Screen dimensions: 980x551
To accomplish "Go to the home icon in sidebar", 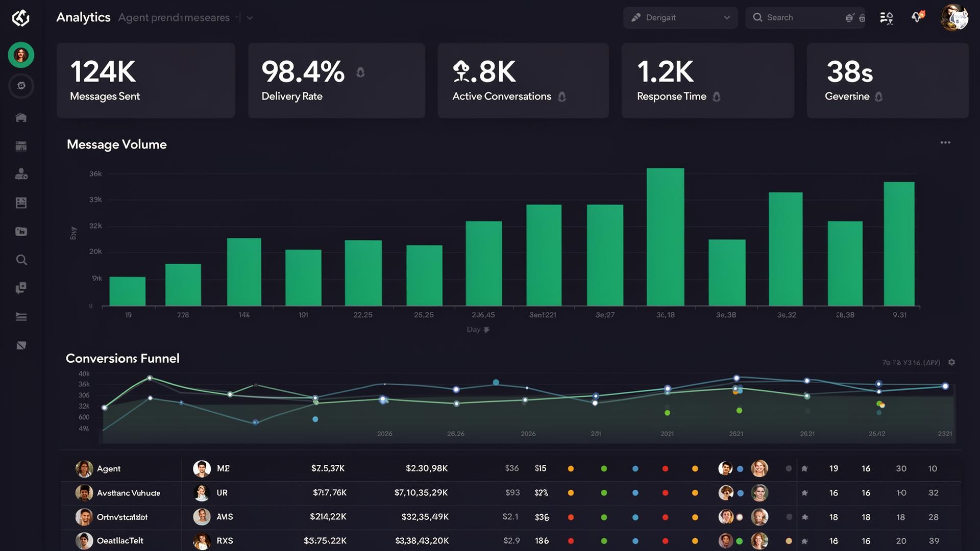I will pyautogui.click(x=21, y=117).
